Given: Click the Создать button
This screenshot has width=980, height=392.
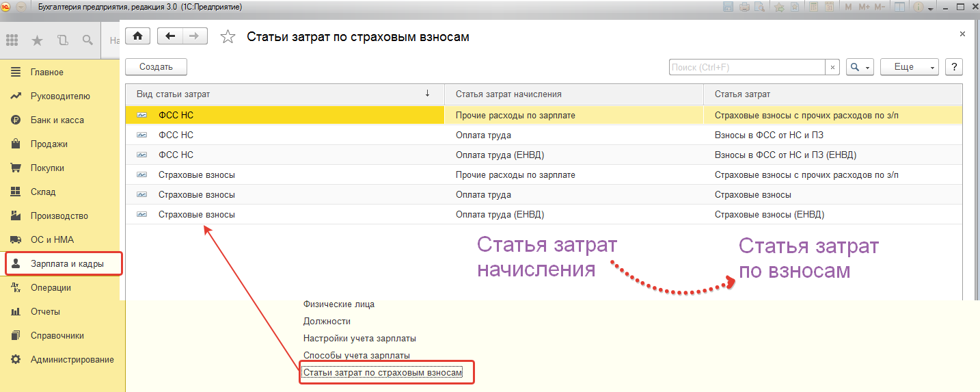Looking at the screenshot, I should point(156,67).
